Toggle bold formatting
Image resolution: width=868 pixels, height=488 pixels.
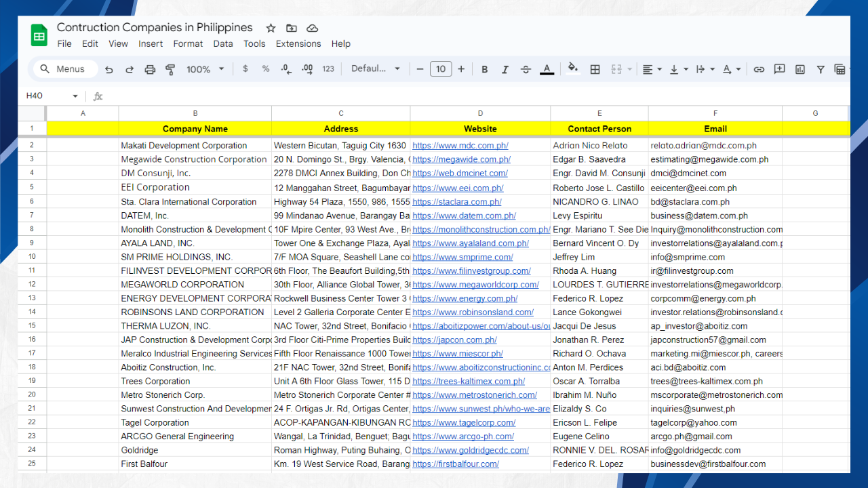coord(484,69)
